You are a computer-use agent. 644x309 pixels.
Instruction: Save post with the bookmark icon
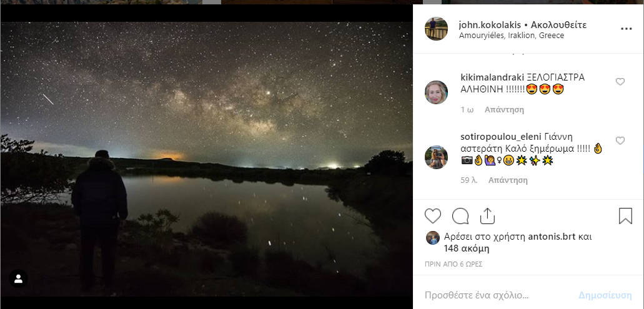point(625,216)
